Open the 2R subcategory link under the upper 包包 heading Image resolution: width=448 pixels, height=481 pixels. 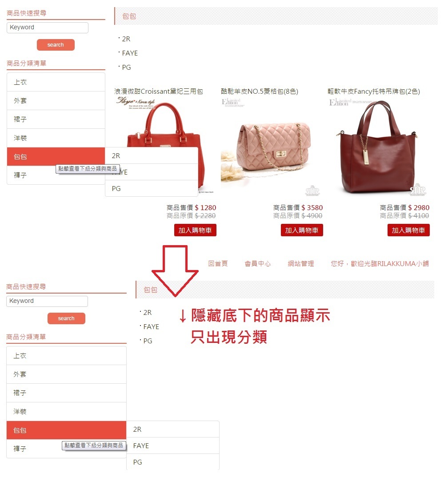(x=126, y=39)
